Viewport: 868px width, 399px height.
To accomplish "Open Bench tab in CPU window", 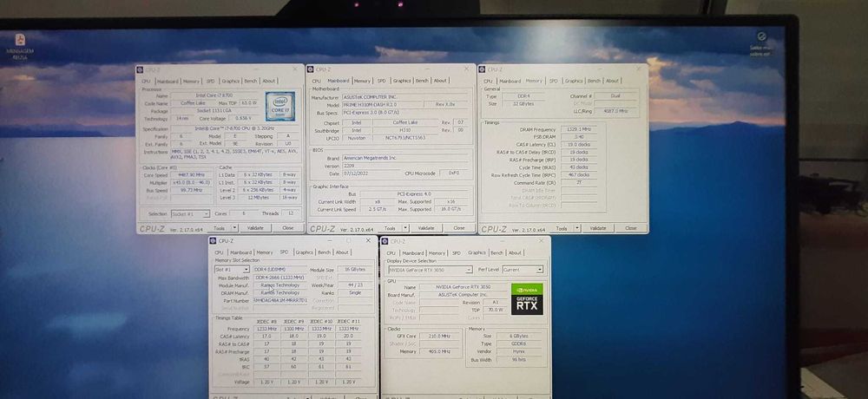I will 251,81.
